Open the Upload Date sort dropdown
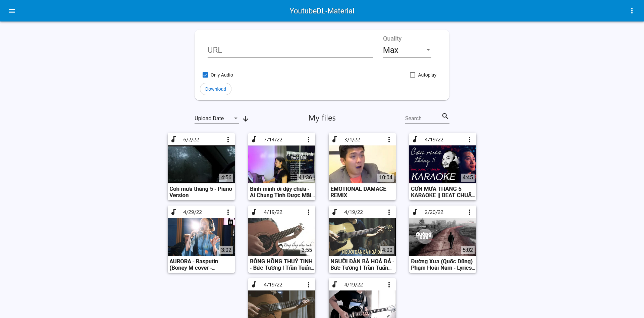644x318 pixels. coord(216,118)
